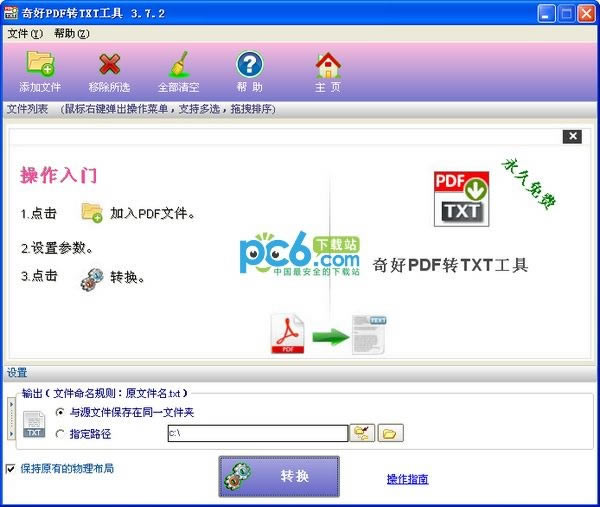
Task: Click the folder icon next to 1.点击
Action: click(92, 213)
